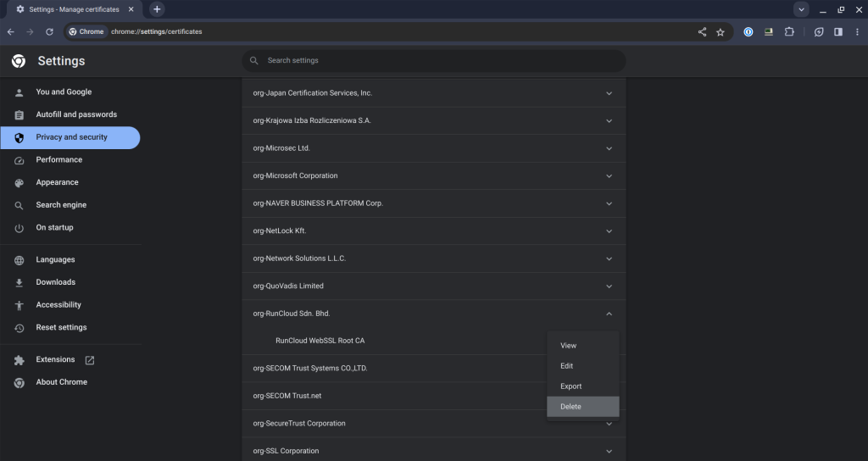Screen dimensions: 868x461
Task: Expand org-Japan Certification Services, Inc.
Action: click(609, 93)
